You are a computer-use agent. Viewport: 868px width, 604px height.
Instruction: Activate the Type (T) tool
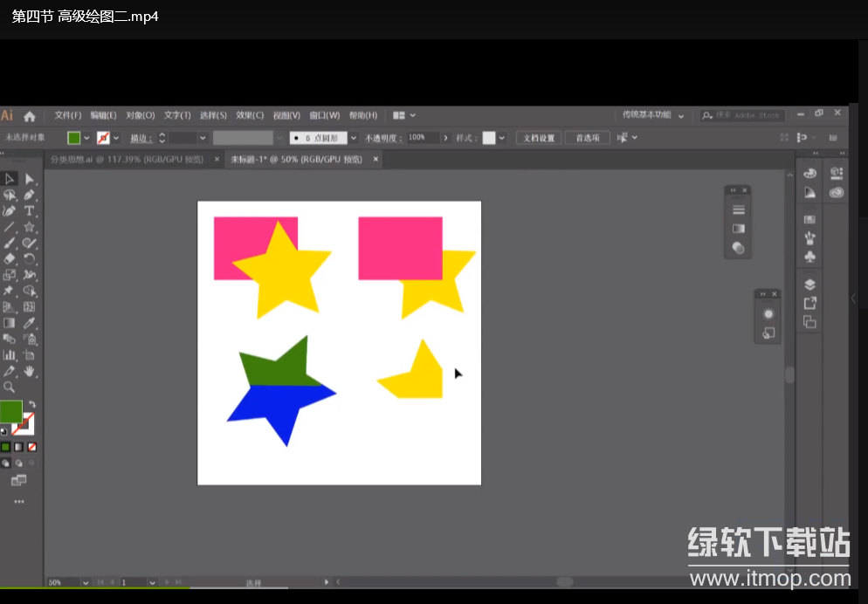tap(30, 210)
